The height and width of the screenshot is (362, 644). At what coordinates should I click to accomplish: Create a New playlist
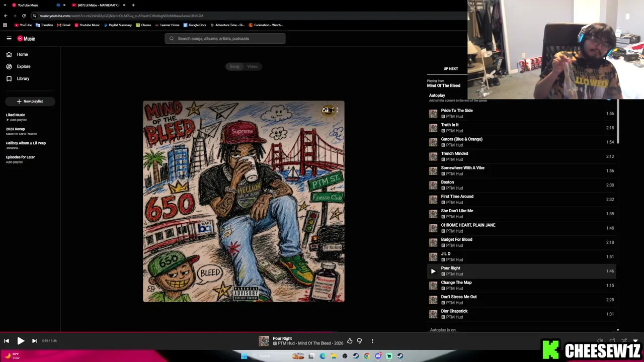click(x=30, y=102)
